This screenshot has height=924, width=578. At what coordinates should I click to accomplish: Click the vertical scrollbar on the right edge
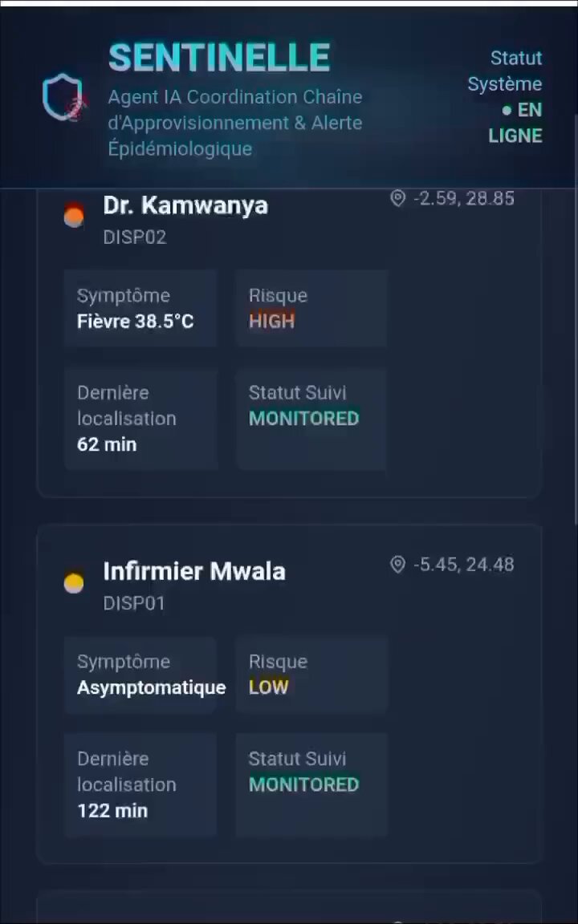click(x=576, y=318)
